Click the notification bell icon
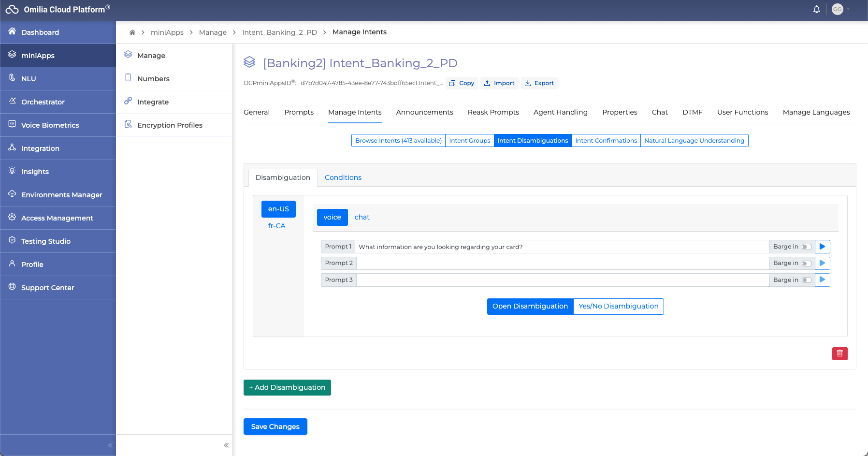Image resolution: width=868 pixels, height=456 pixels. pos(816,10)
